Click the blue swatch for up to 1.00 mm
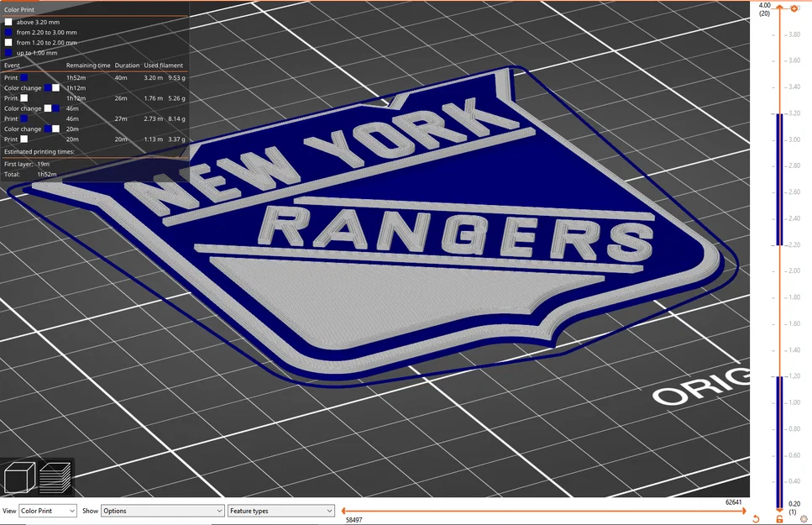This screenshot has height=525, width=812. (8, 53)
